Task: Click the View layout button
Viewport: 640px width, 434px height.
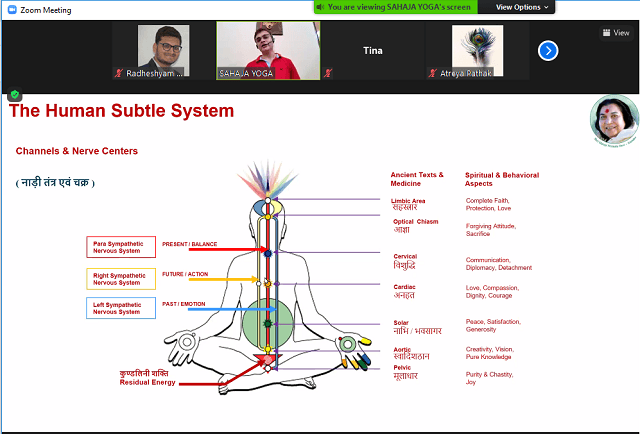Action: pos(616,33)
